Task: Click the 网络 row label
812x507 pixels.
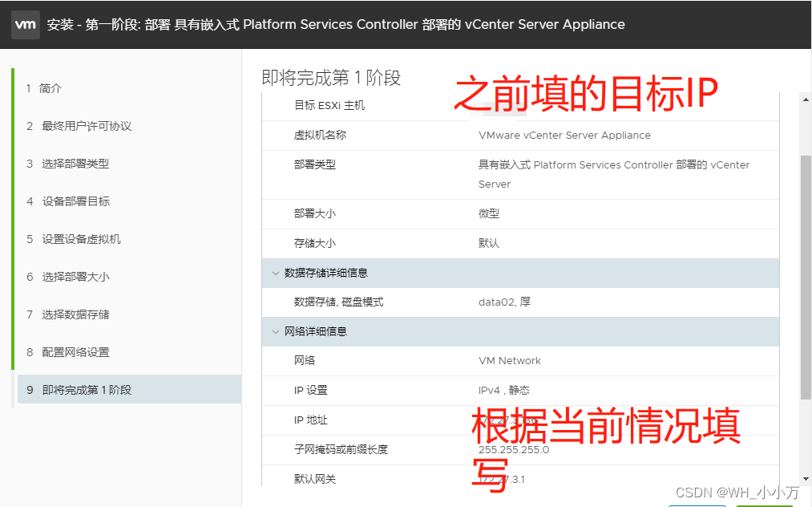Action: coord(305,361)
